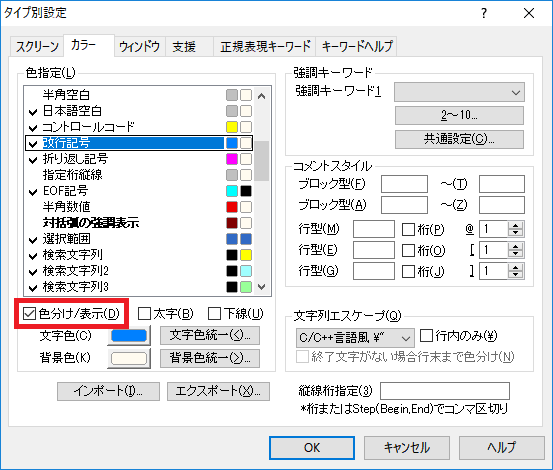This screenshot has height=470, width=553.
Task: Decrease the [ column spinner value
Action: 516,254
